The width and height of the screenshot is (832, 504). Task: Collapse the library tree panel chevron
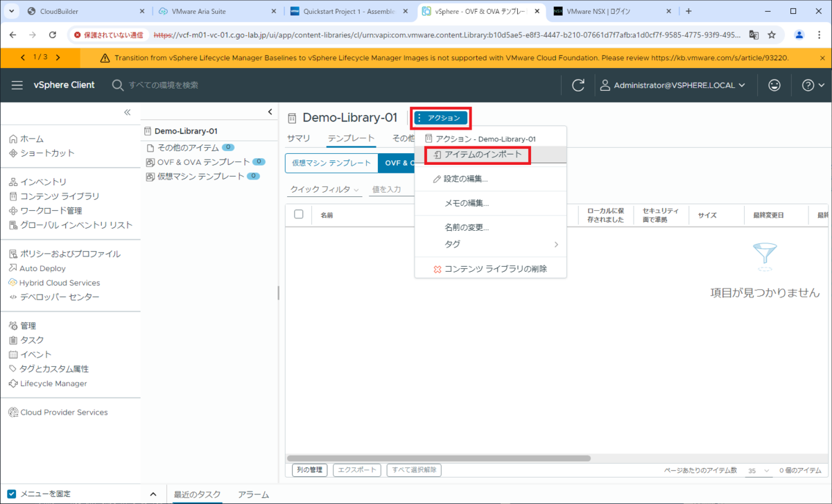[x=270, y=112]
